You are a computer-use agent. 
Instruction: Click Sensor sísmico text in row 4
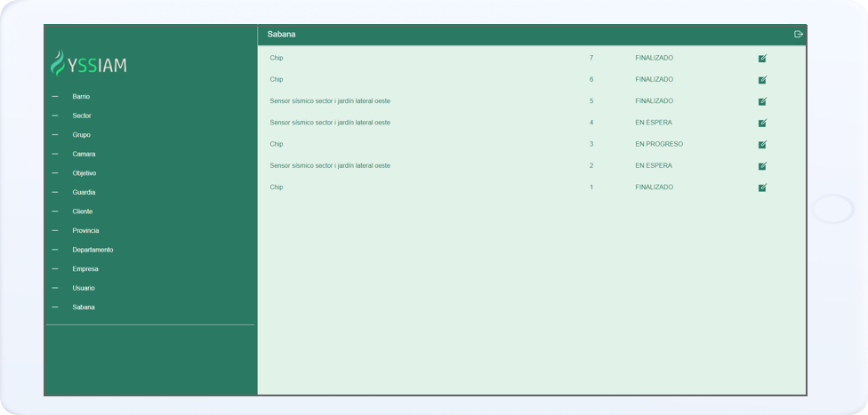(330, 123)
